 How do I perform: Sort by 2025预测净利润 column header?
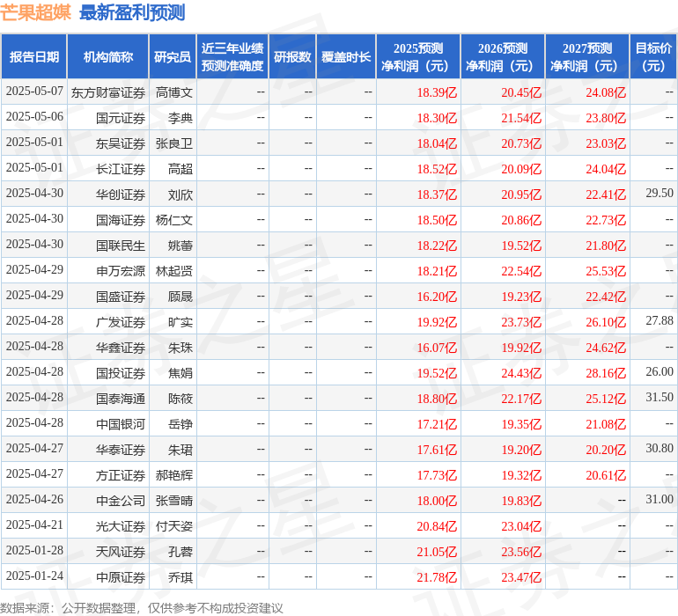click(x=418, y=57)
